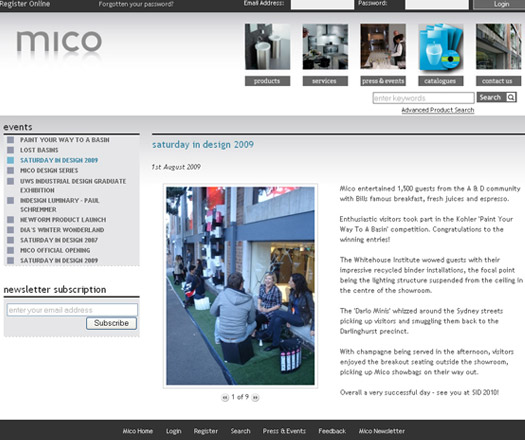The height and width of the screenshot is (440, 525).
Task: Select highlighted Saturday In Design 2009 event
Action: pyautogui.click(x=59, y=160)
